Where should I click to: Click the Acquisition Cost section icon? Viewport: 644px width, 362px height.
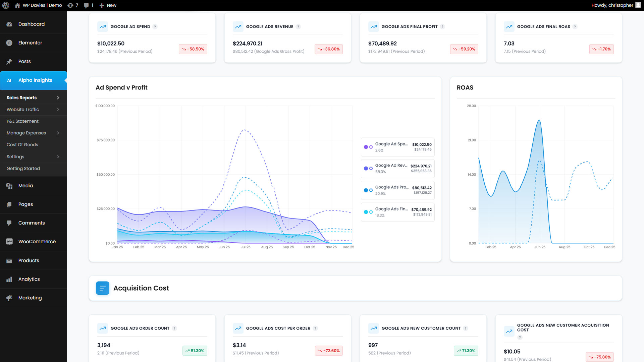102,288
